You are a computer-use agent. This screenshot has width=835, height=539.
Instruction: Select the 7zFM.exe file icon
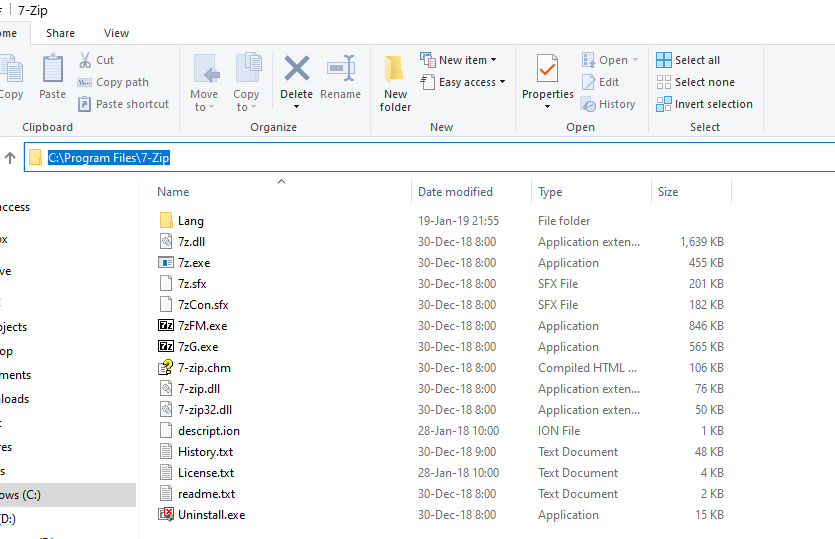pos(166,325)
